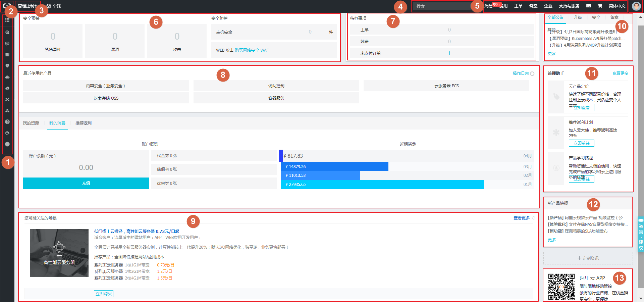Click the crossed network icon in sidebar
This screenshot has width=644, height=302.
click(x=7, y=99)
